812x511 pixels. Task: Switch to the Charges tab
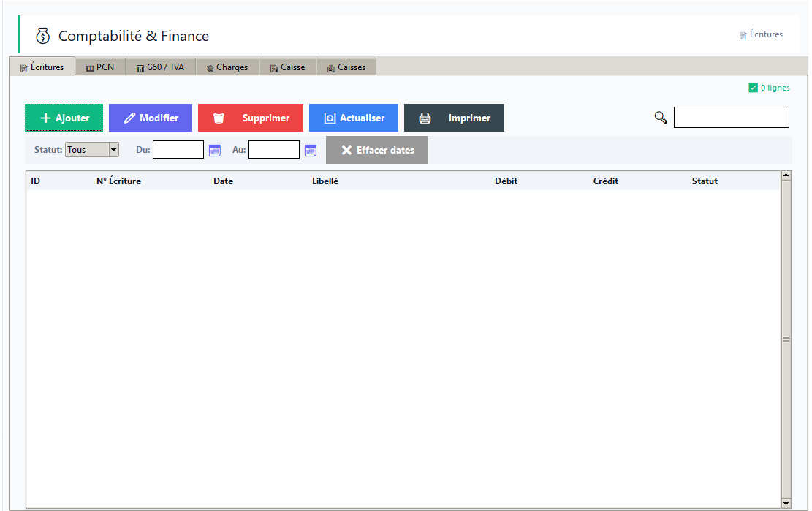tap(227, 67)
